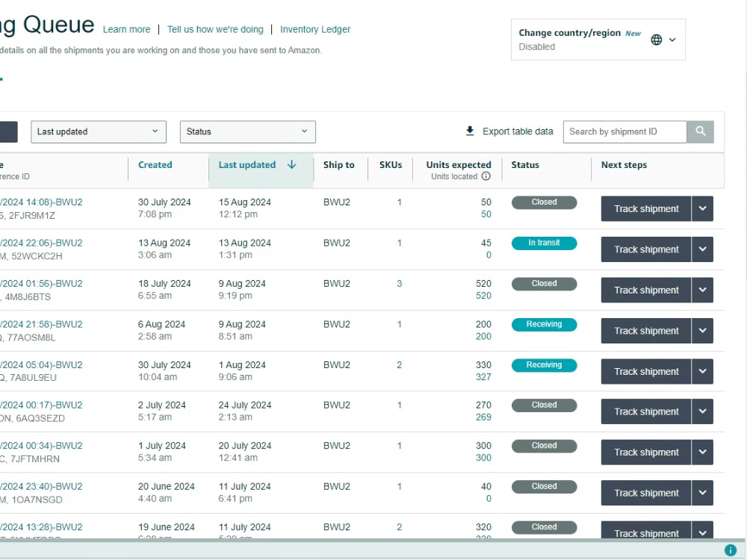Image resolution: width=747 pixels, height=560 pixels.
Task: Open SKU count 3 for 520-unit shipment
Action: [x=399, y=284]
